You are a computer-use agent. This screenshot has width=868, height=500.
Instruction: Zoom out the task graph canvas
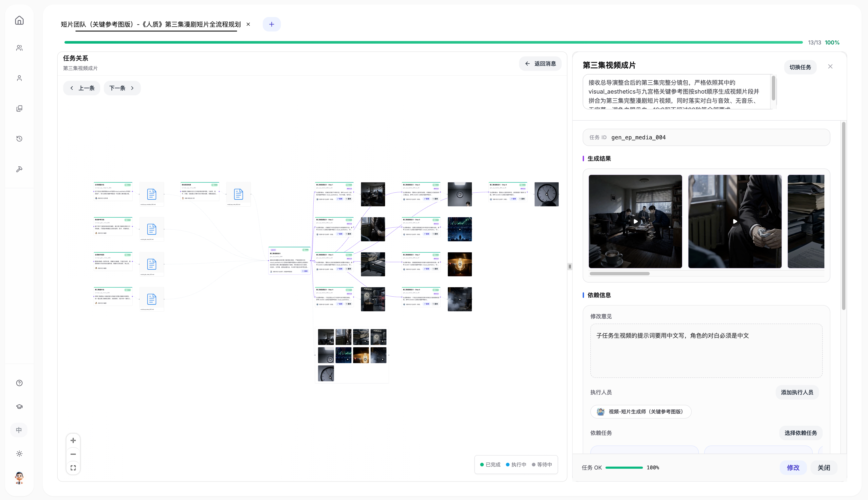click(73, 454)
